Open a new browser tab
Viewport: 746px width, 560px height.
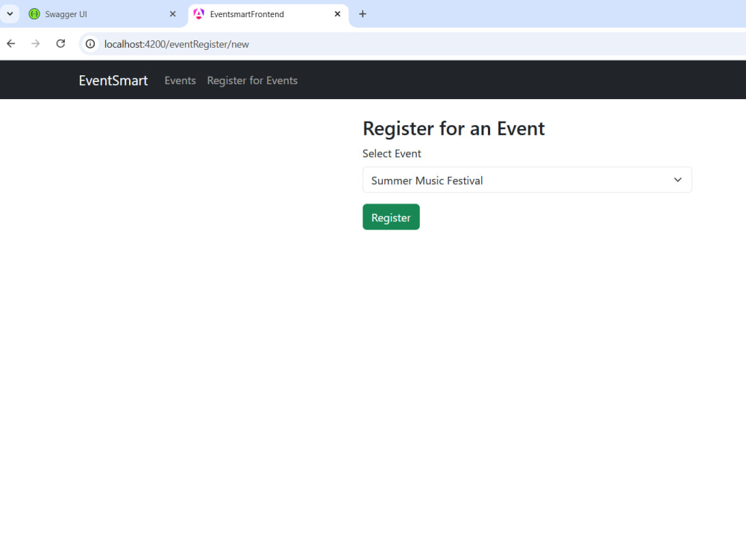[x=363, y=14]
